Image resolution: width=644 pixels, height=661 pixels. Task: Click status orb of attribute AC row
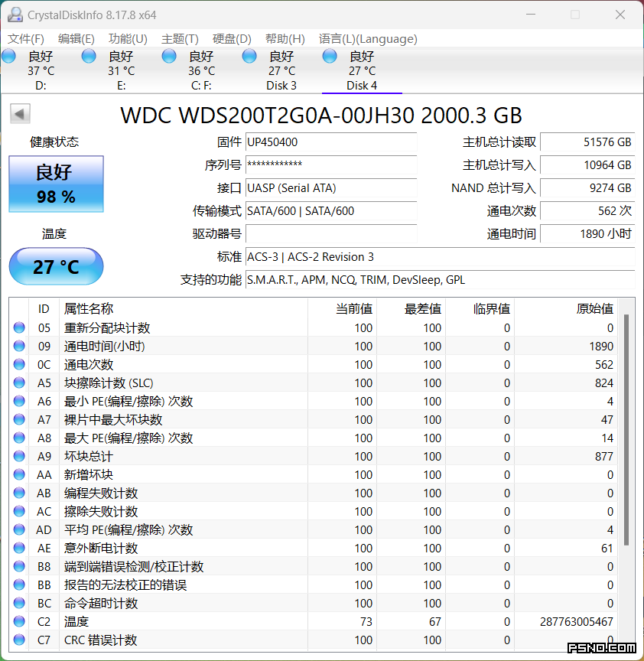point(19,511)
